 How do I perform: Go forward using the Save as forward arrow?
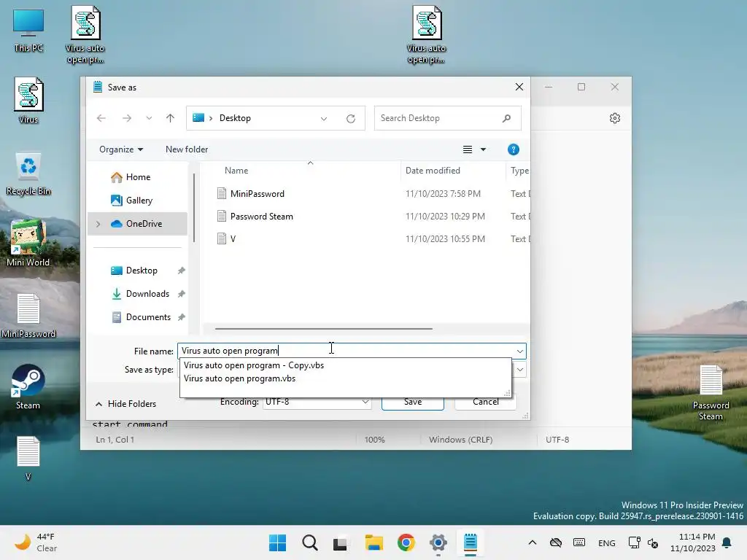pos(127,118)
